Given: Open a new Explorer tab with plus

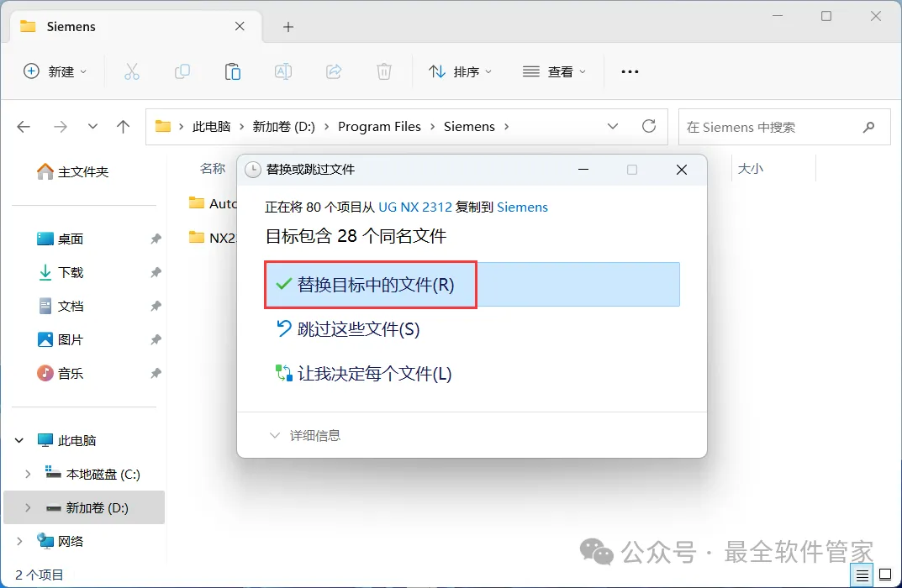Looking at the screenshot, I should click(288, 26).
